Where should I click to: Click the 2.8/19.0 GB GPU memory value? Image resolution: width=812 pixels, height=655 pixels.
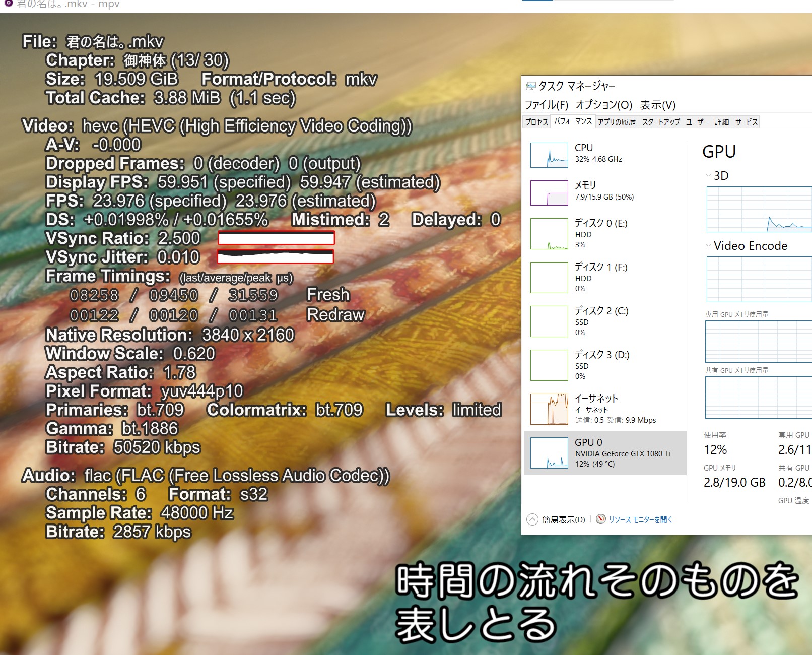[734, 482]
